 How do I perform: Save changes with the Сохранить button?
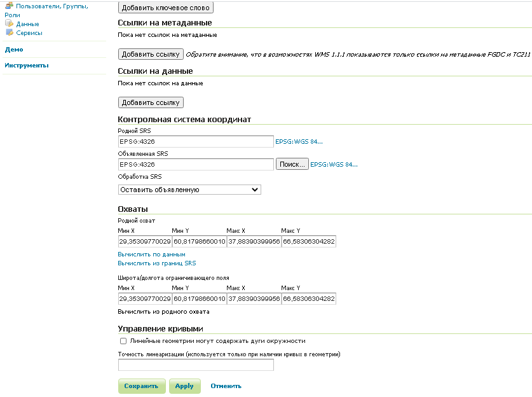[x=141, y=386]
